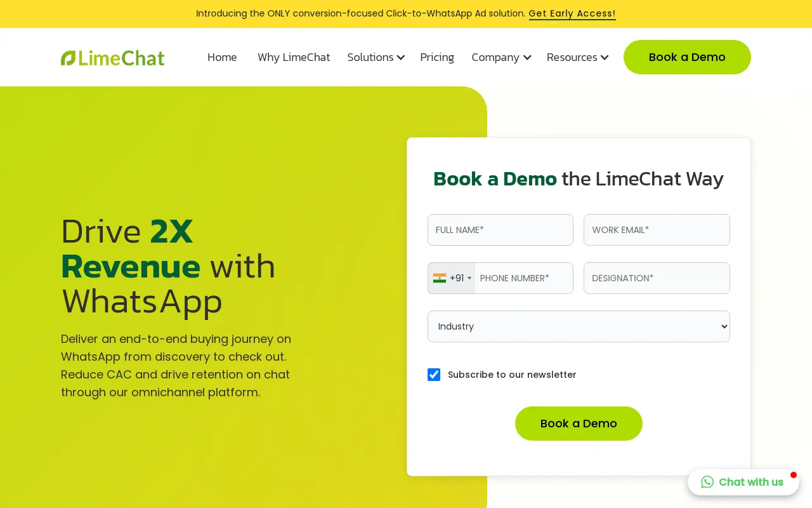Click the leaf icon beside LimeChat wordmark
Image resolution: width=812 pixels, height=508 pixels.
click(x=67, y=57)
